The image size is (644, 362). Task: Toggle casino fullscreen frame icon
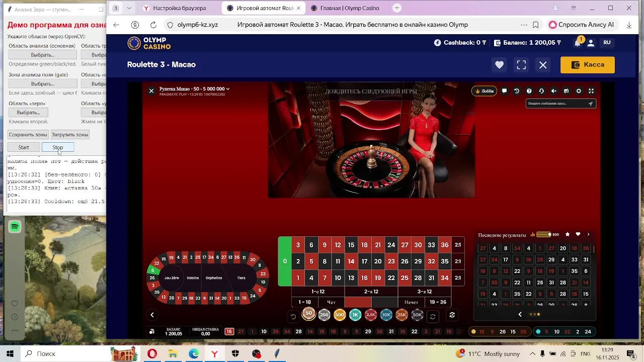pos(521,65)
